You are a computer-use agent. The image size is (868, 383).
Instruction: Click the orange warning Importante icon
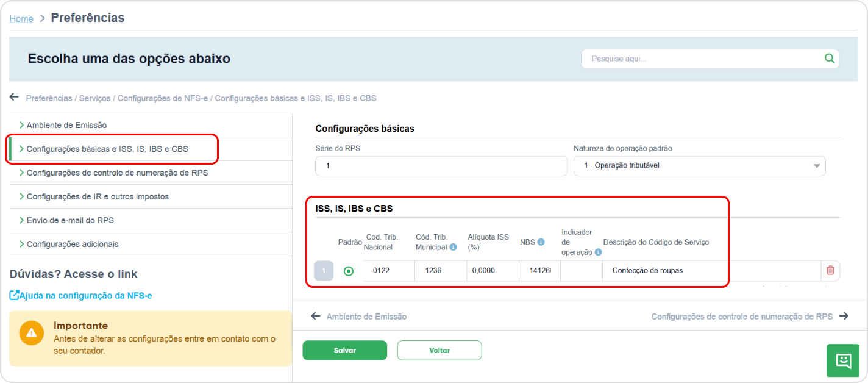31,332
